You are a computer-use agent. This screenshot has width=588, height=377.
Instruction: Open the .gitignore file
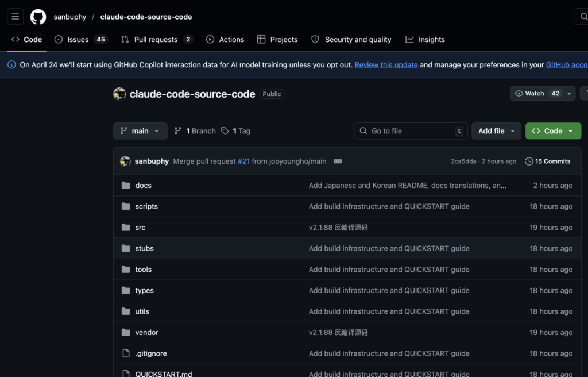click(x=151, y=353)
